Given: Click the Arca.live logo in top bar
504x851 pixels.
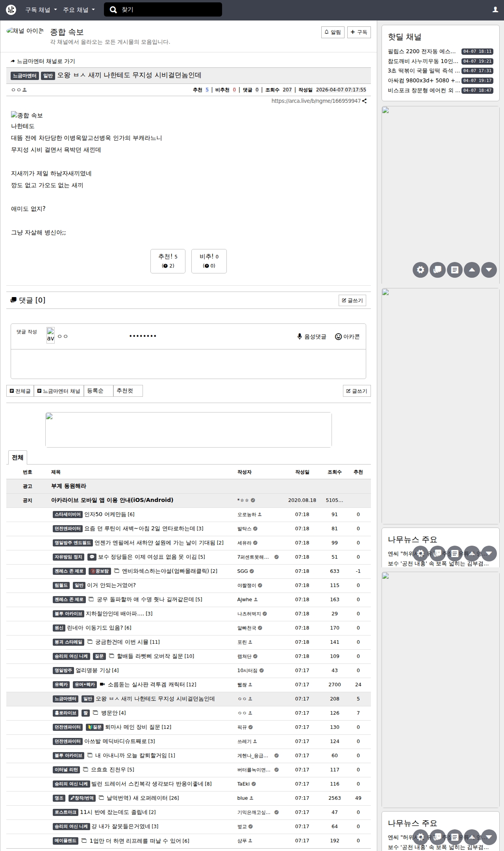Looking at the screenshot, I should pyautogui.click(x=11, y=10).
